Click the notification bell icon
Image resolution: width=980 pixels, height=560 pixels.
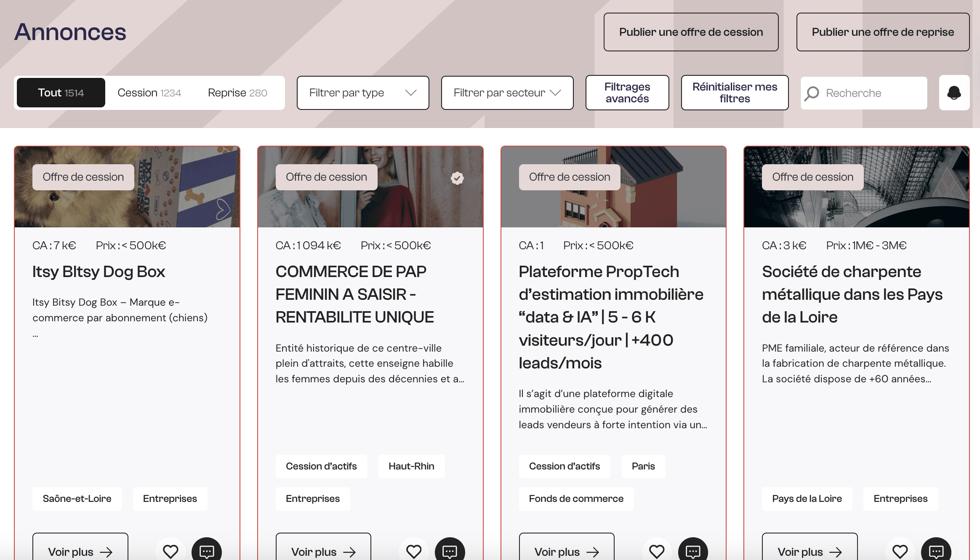[x=954, y=93]
